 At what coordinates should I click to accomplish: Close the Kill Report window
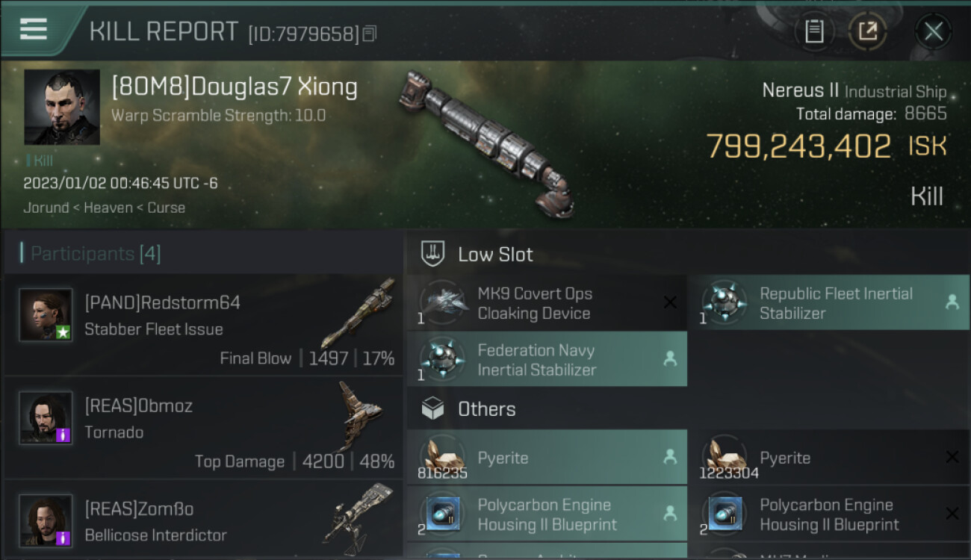coord(933,31)
